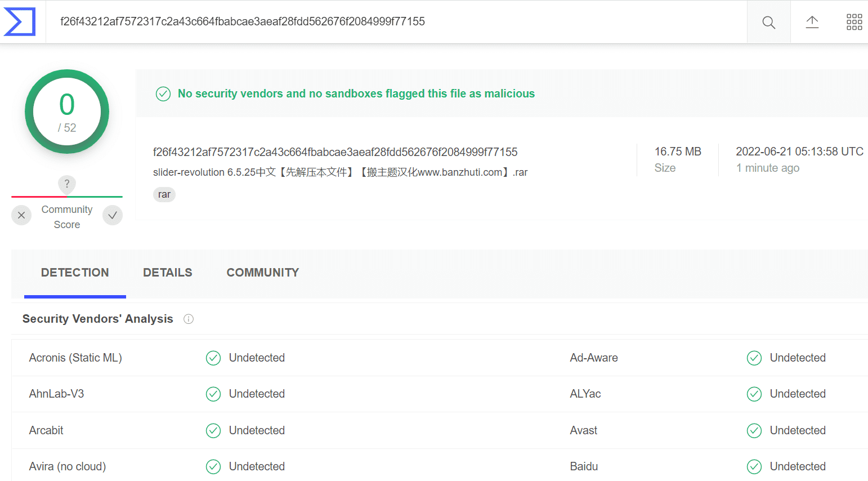Image resolution: width=868 pixels, height=481 pixels.
Task: Click Undetected result text for Baidu
Action: coord(798,466)
